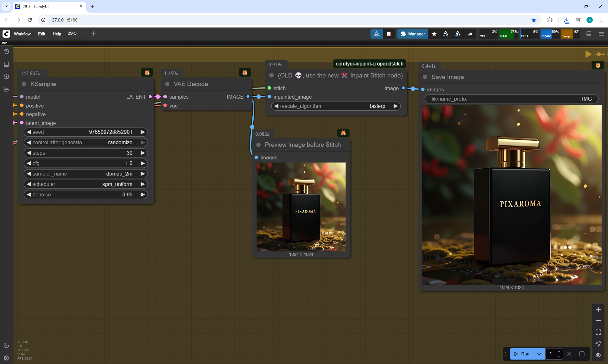Click the filename_prefix input field

click(511, 99)
